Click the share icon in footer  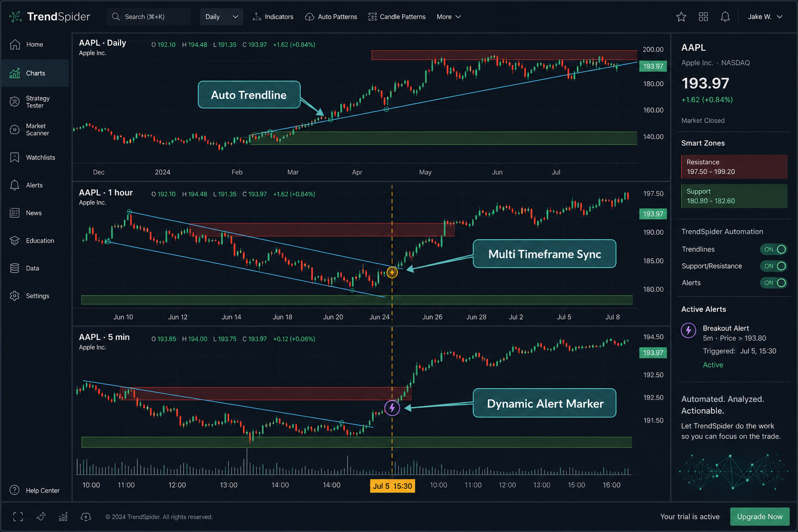(41, 516)
